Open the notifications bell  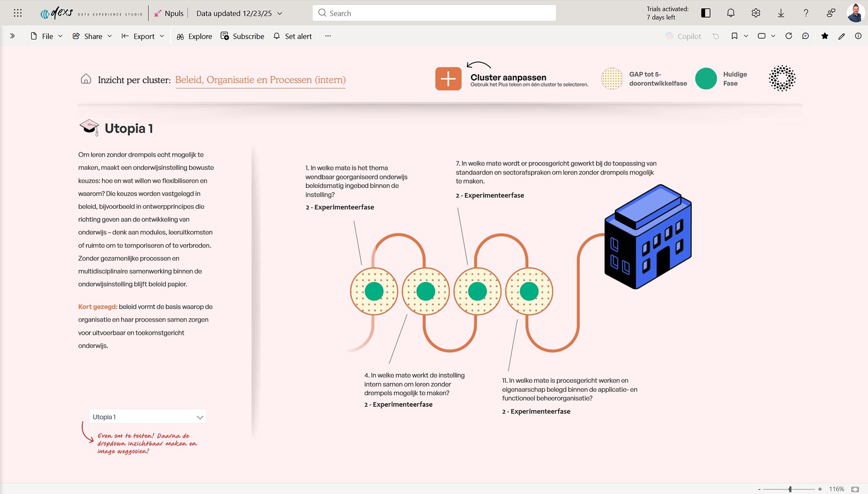(731, 13)
